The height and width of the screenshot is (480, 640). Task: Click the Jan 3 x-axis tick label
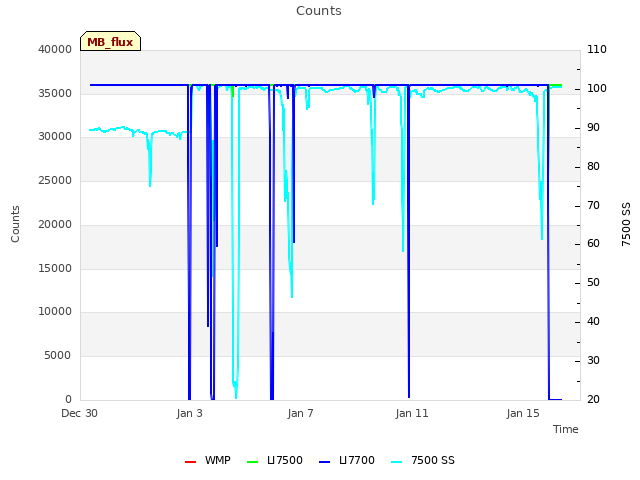(x=190, y=413)
